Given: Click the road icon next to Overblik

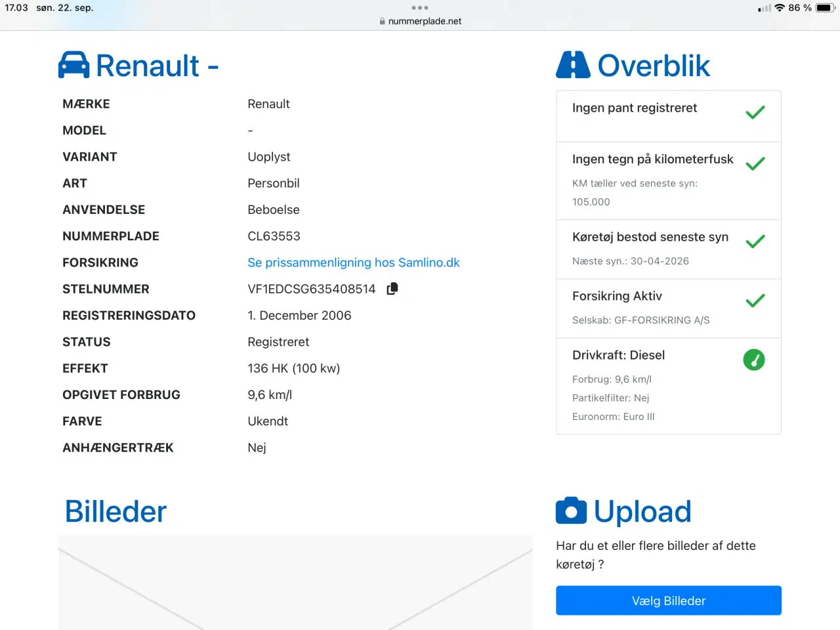Looking at the screenshot, I should pyautogui.click(x=573, y=65).
